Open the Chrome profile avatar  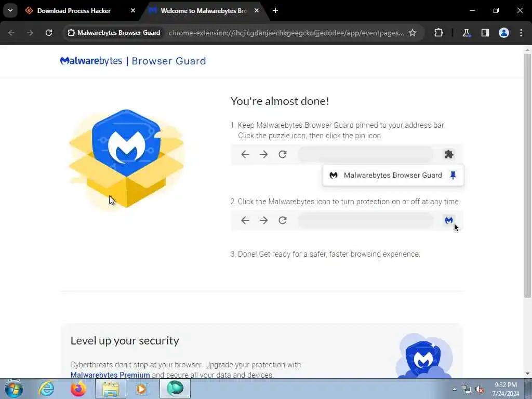point(503,33)
